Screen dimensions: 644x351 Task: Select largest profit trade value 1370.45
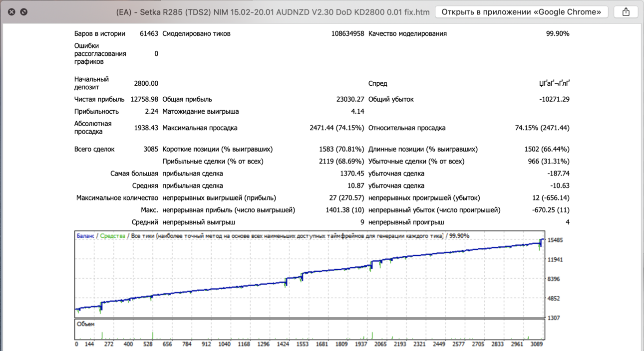(352, 174)
